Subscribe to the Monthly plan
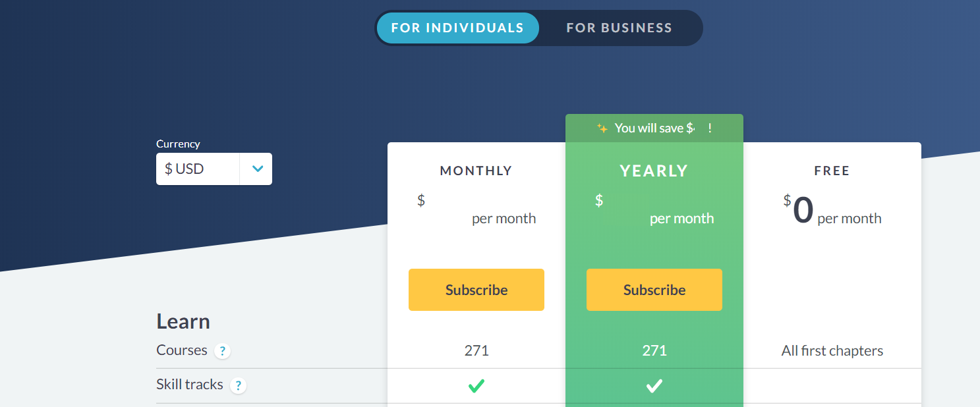Image resolution: width=980 pixels, height=407 pixels. coord(476,290)
